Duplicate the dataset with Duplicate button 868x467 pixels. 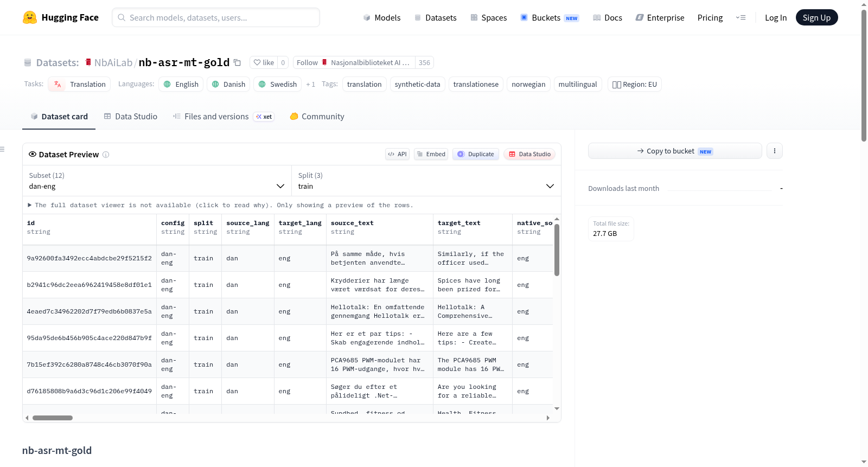click(476, 154)
